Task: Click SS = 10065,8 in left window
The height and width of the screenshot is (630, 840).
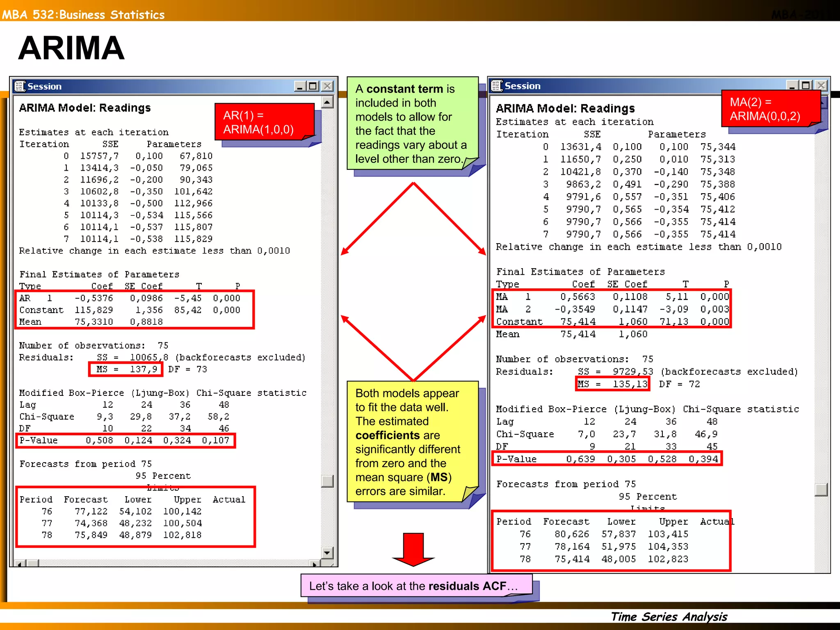Action: pos(132,357)
